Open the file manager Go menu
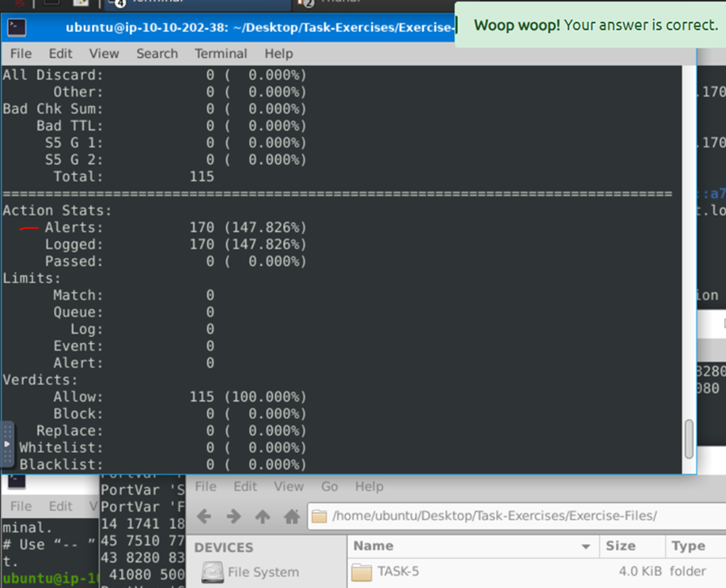 pos(330,487)
